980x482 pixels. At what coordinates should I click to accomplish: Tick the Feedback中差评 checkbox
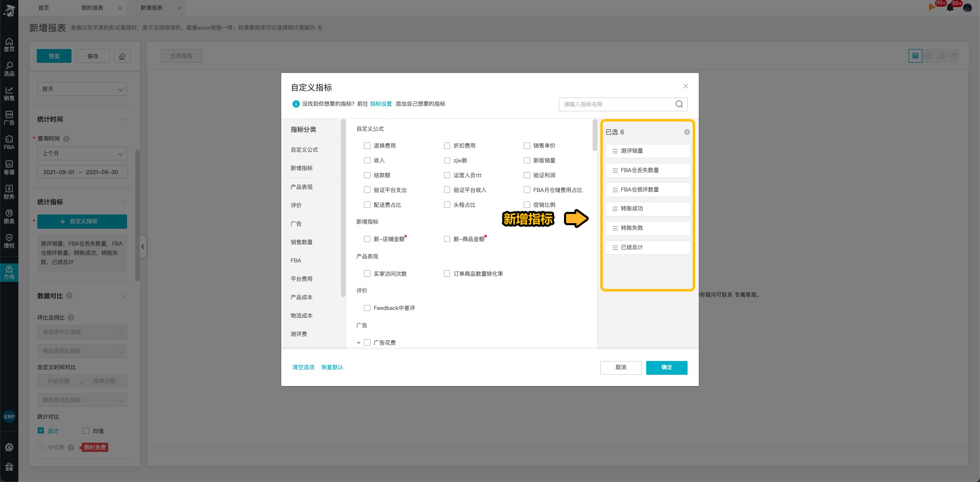pos(367,308)
